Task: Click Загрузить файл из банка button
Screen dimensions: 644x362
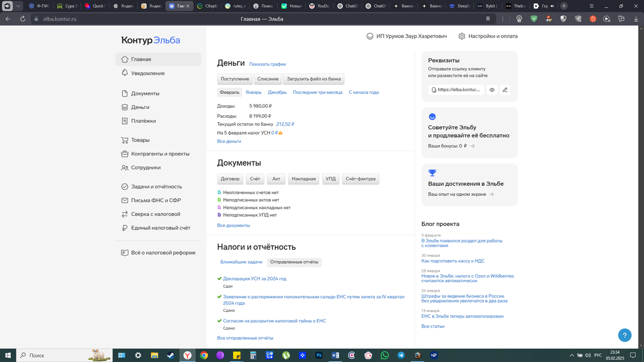Action: coord(314,79)
